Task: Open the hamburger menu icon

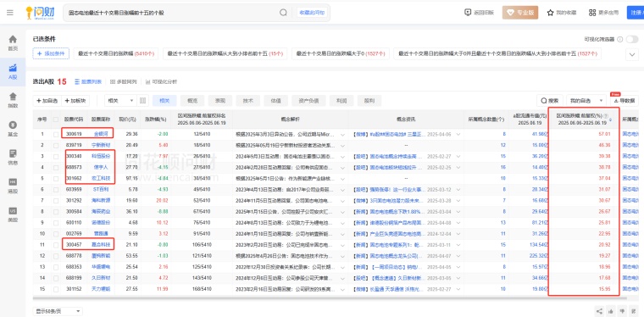Action: coord(10,13)
